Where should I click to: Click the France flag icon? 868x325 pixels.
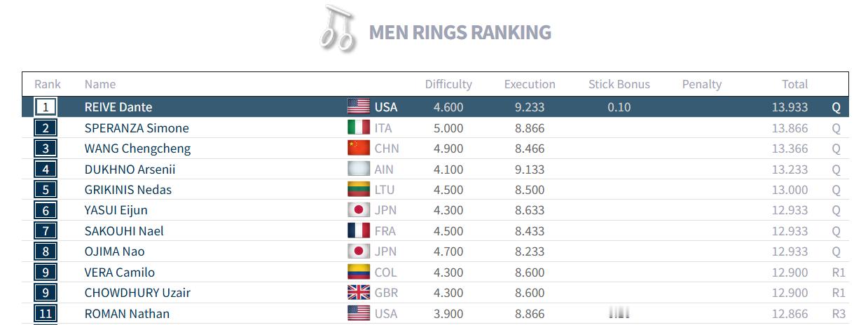(x=358, y=231)
